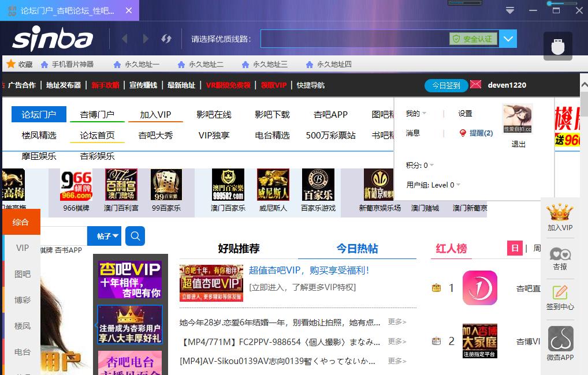This screenshot has height=375, width=588.
Task: Click the rank 2 加入杏博 icon
Action: click(x=479, y=341)
